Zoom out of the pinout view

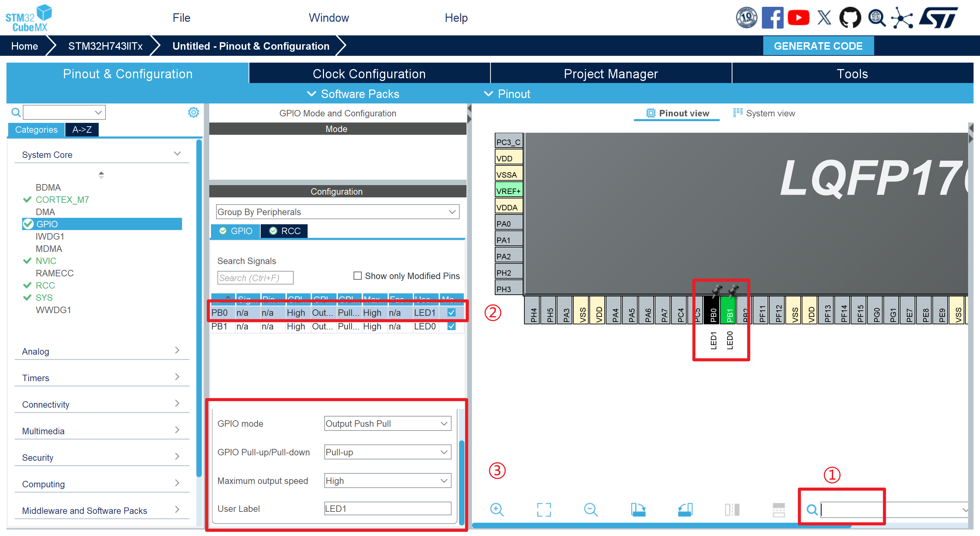point(591,509)
